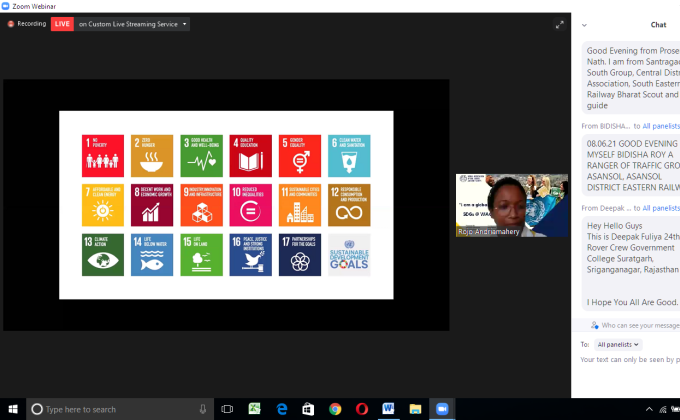Select Rojo Andriamahery's video thumbnail
Image resolution: width=680 pixels, height=420 pixels.
coord(511,207)
